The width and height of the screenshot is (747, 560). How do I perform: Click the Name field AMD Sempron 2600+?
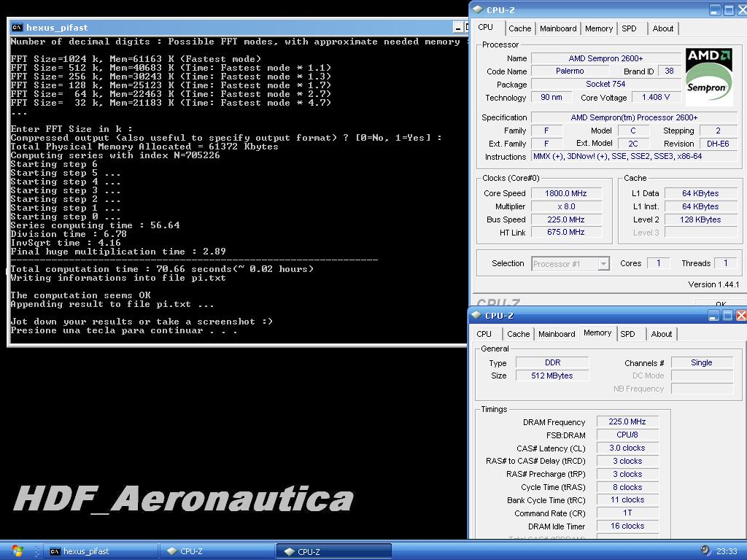point(605,58)
